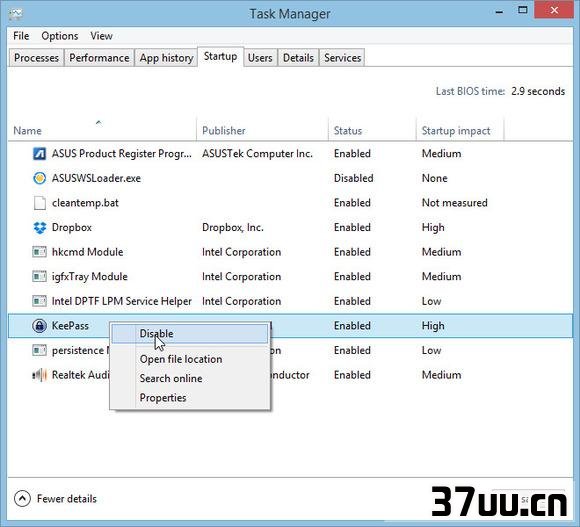
Task: Switch to the Users tab
Action: (260, 58)
